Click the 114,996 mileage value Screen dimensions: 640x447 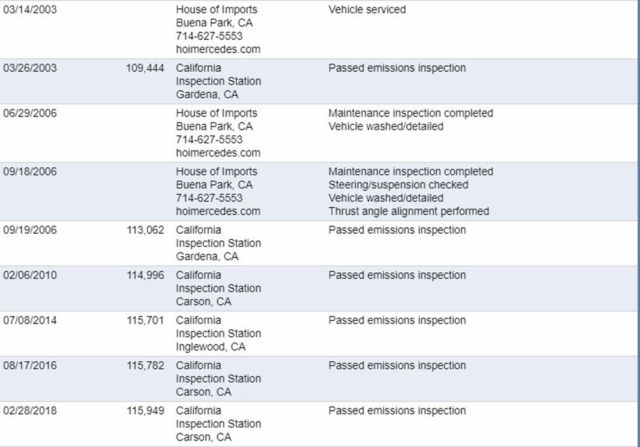click(x=145, y=275)
